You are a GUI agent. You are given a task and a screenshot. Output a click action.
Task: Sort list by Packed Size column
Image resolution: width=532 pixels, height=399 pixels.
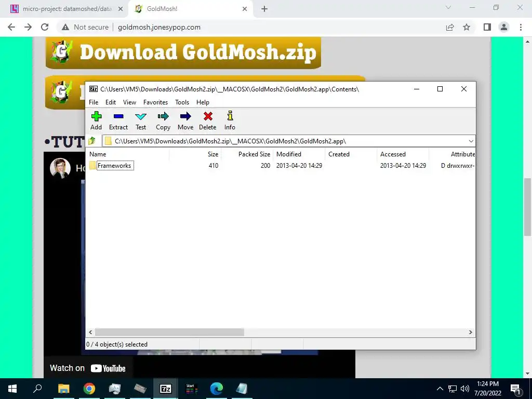tap(247, 154)
